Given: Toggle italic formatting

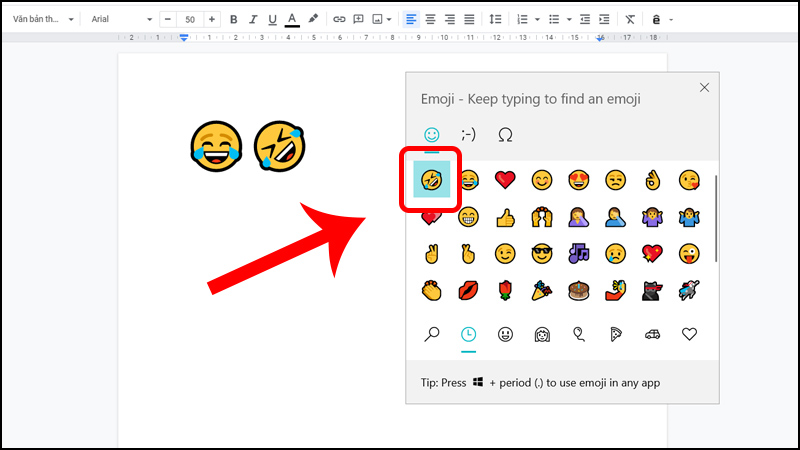Looking at the screenshot, I should click(253, 19).
